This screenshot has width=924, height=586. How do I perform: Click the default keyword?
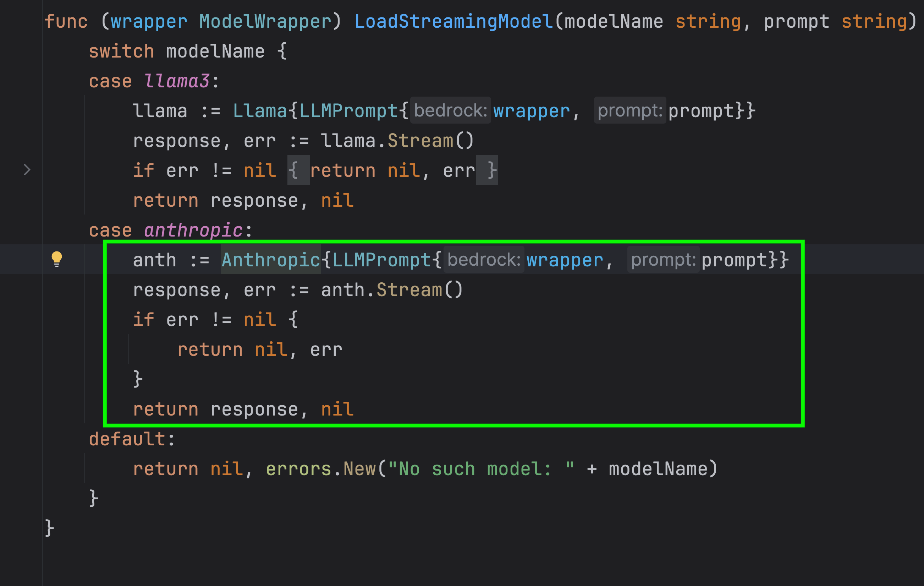point(127,439)
